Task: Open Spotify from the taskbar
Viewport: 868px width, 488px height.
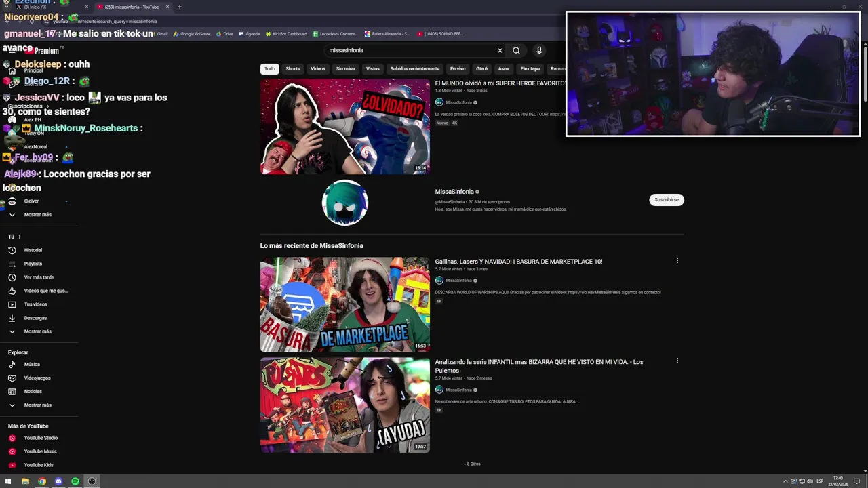Action: coord(75,481)
